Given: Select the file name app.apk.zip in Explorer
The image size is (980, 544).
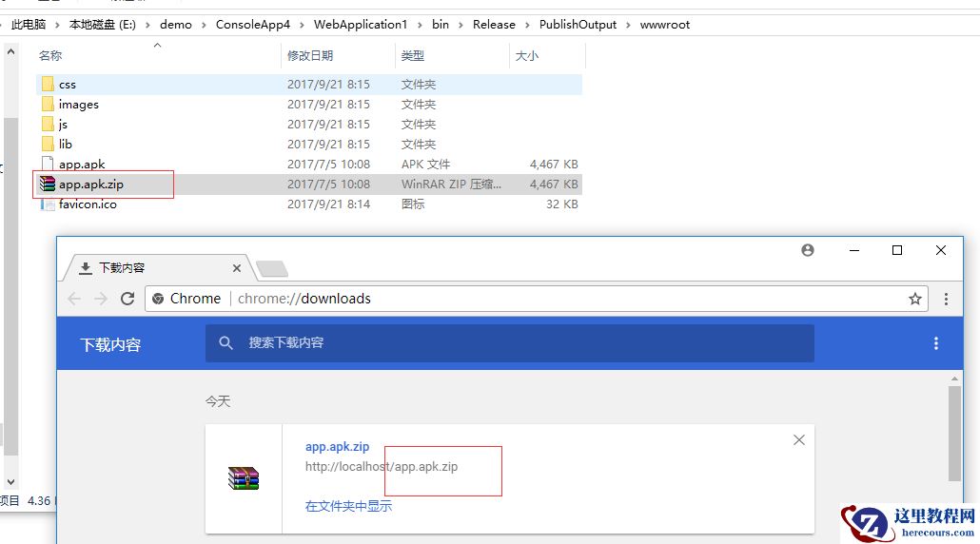Looking at the screenshot, I should tap(91, 185).
